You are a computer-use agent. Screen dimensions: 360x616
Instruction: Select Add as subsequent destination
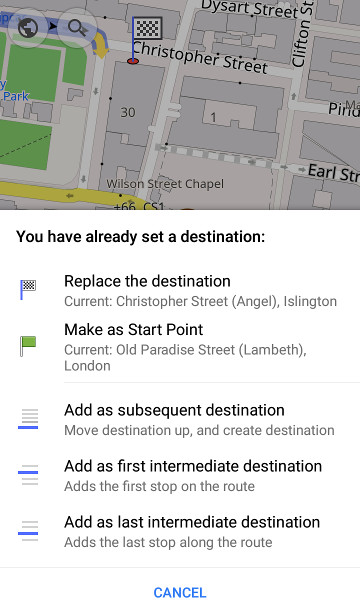[180, 420]
